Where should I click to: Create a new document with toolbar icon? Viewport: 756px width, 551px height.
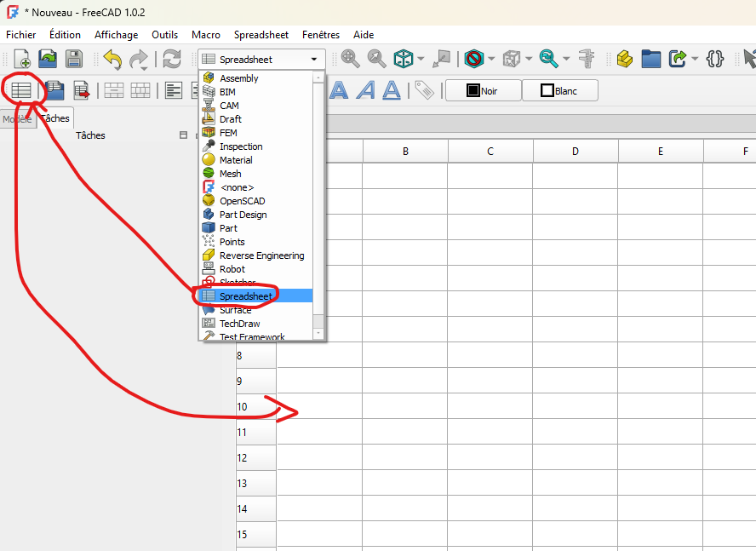(x=21, y=59)
